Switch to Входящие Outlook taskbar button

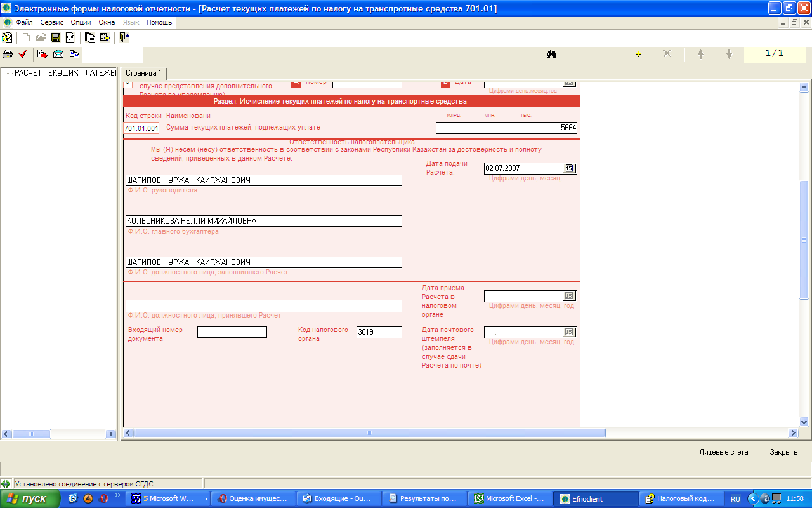click(x=339, y=499)
